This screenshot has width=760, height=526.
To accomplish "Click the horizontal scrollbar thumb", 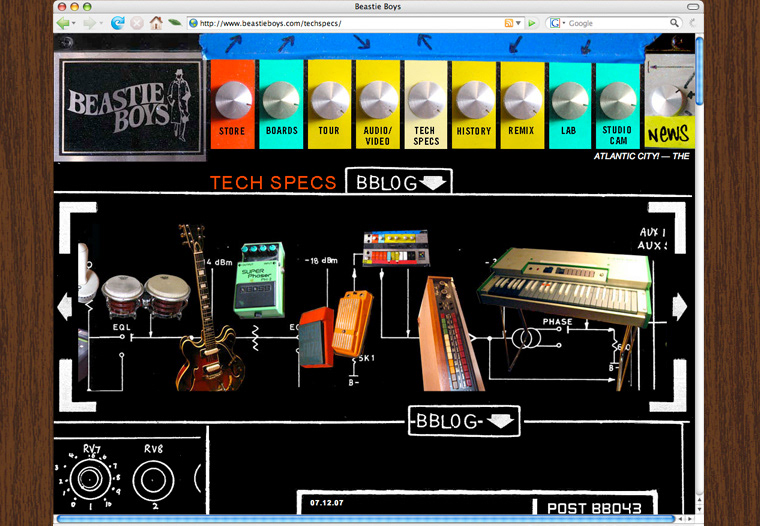I will point(365,519).
